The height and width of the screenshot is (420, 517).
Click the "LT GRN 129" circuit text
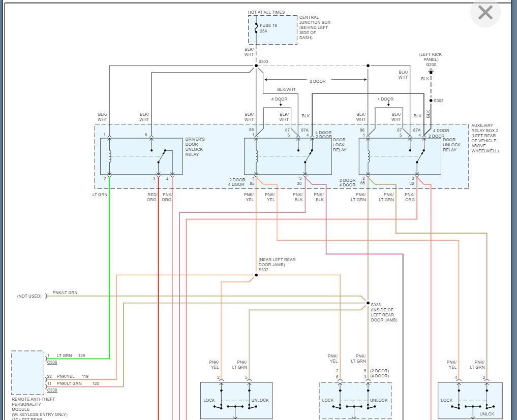tap(71, 356)
